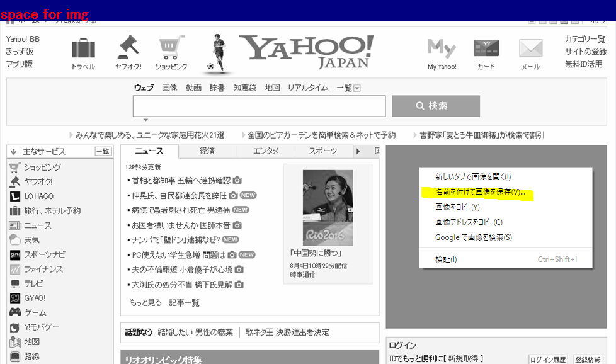Open suggestion arrow below the search box
The image size is (616, 364).
pyautogui.click(x=145, y=120)
